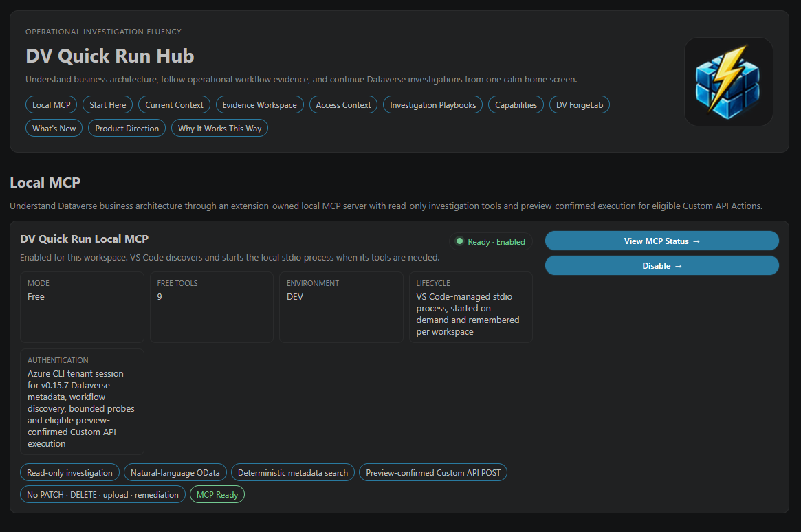
Task: Click the Disable button
Action: pyautogui.click(x=661, y=265)
